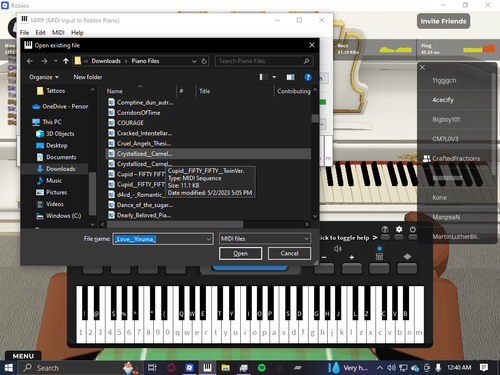Screen dimensions: 500x375
Task: Open recent locations dropdown arrow
Action: tap(56, 61)
